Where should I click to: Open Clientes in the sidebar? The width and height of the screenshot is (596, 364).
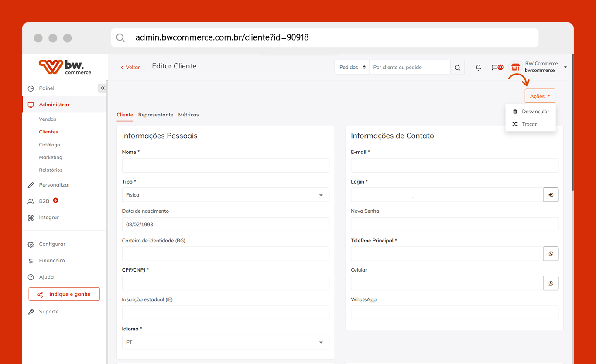(48, 132)
